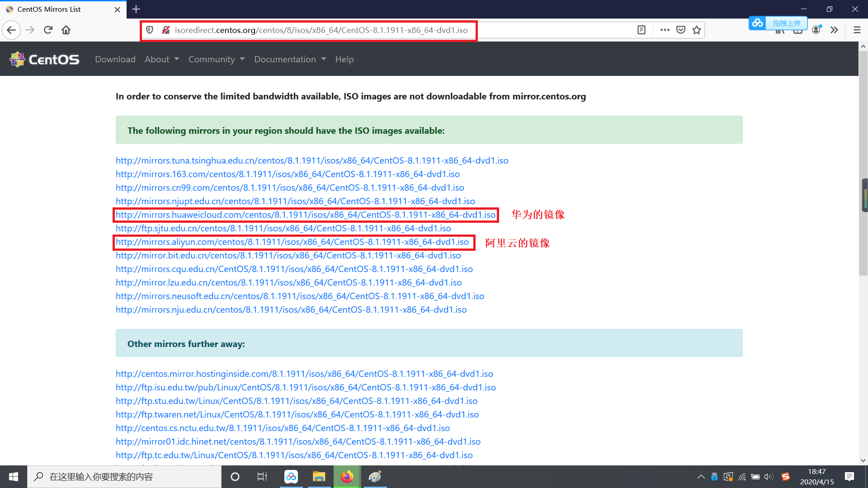Expand the Community dropdown
Image resolution: width=868 pixels, height=488 pixels.
click(x=217, y=59)
